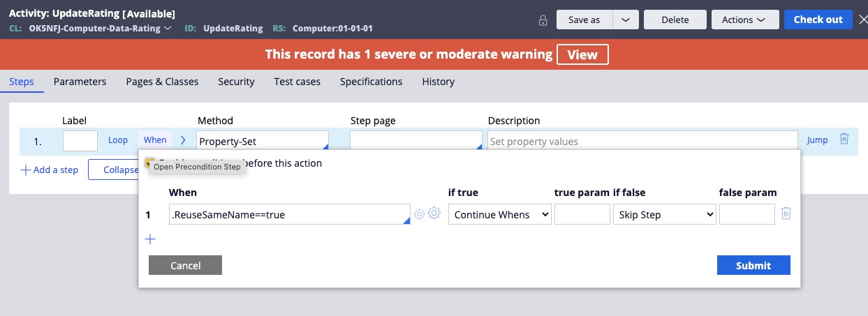The image size is (868, 316).
Task: Open the gear icon next to When field
Action: [434, 214]
